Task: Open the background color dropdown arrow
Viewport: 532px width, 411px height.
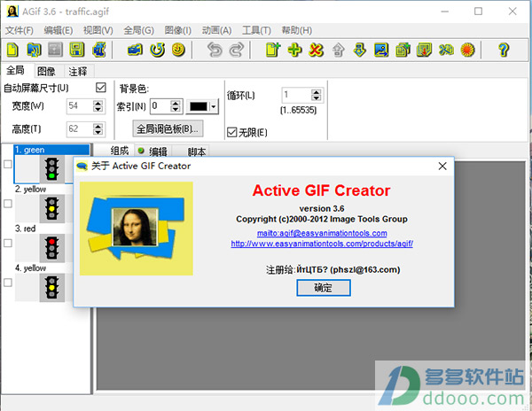Action: 214,106
